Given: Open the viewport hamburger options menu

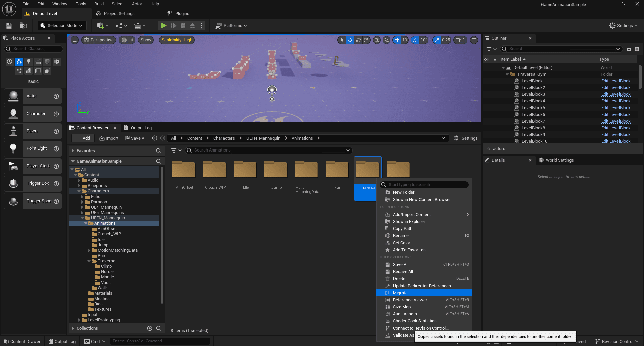Looking at the screenshot, I should point(75,40).
